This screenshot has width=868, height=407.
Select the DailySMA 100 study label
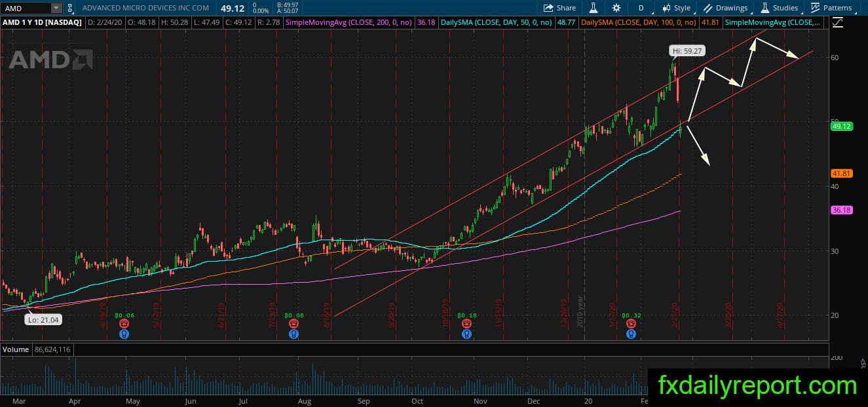[x=639, y=22]
